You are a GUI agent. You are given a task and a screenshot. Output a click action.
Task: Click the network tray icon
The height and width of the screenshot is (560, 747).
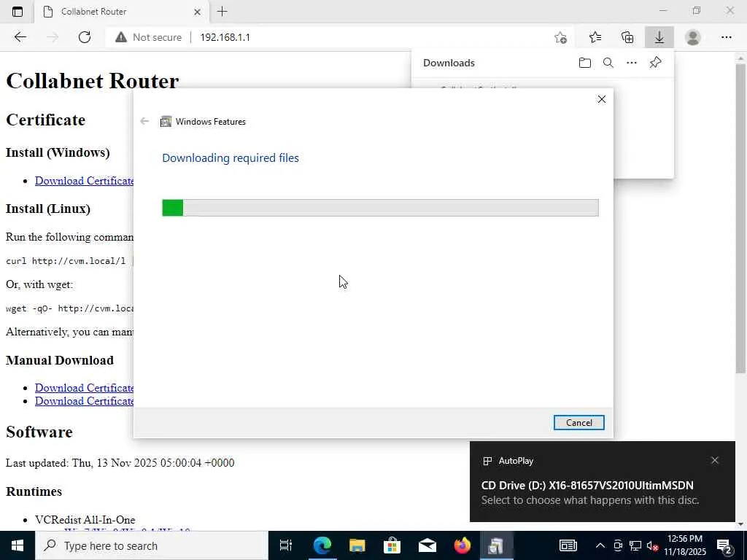pyautogui.click(x=635, y=545)
